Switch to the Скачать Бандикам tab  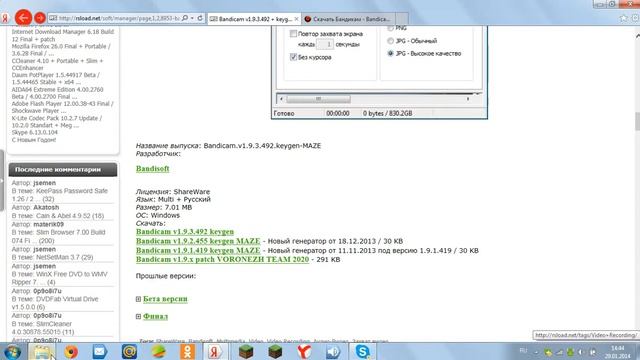click(x=348, y=19)
